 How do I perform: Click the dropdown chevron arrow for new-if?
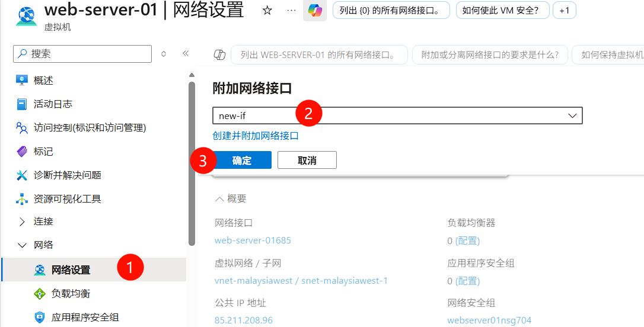572,116
